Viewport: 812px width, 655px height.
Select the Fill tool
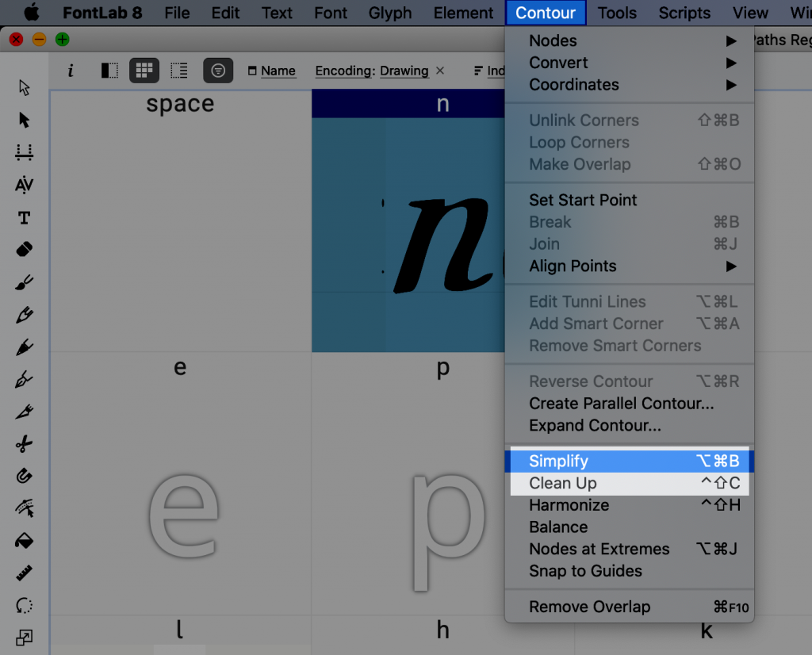click(25, 541)
